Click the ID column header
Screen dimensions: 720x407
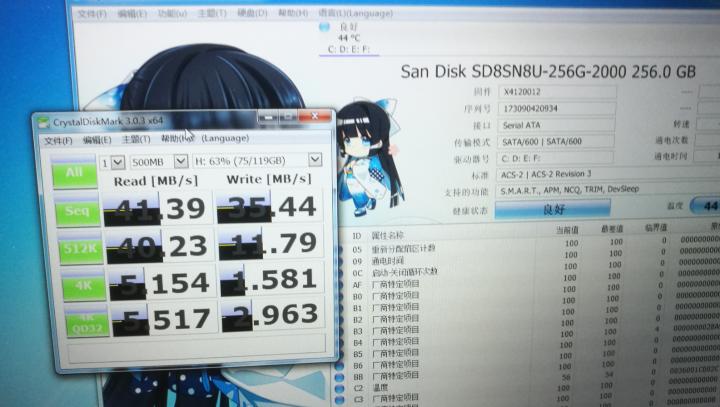point(357,236)
